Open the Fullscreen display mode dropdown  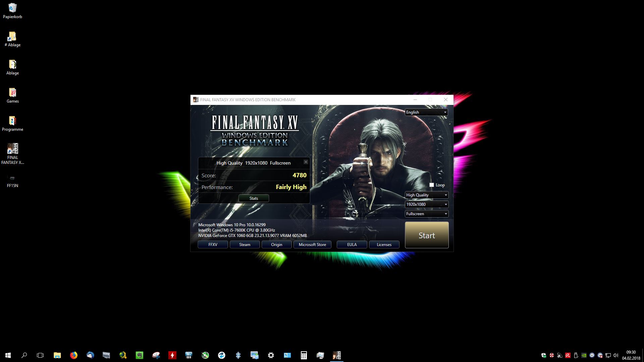click(x=426, y=214)
